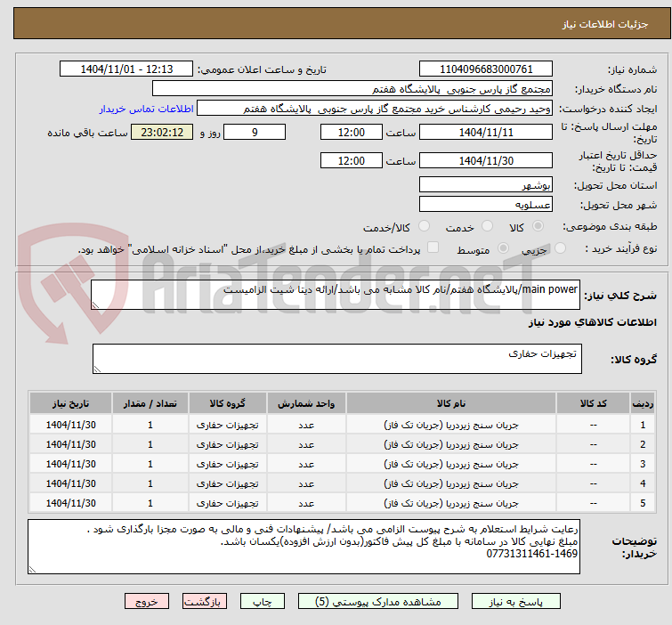Click resize grip of گروه کالا textarea
Image resolution: width=672 pixels, height=625 pixels.
click(x=97, y=369)
